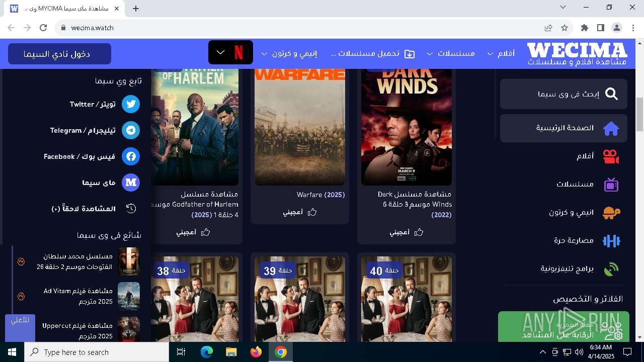The height and width of the screenshot is (362, 644).
Task: Expand the Netflix dropdown arrow
Action: click(220, 52)
